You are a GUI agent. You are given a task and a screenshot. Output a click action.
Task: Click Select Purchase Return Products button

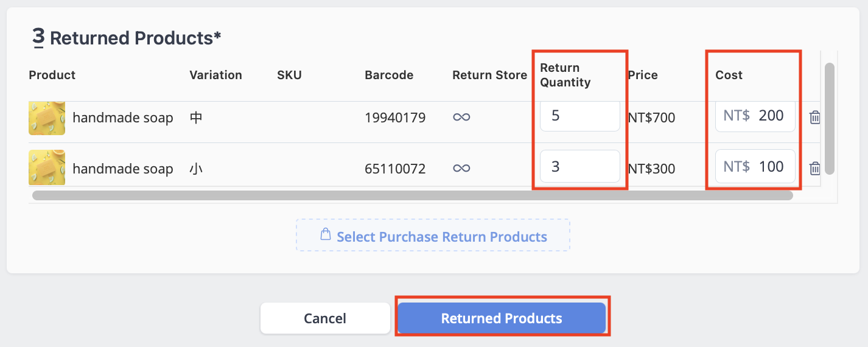(433, 235)
